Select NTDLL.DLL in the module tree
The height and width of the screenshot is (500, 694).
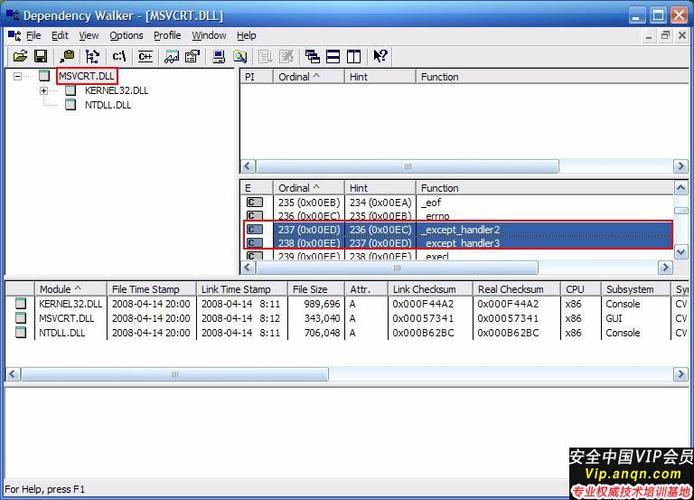(x=108, y=105)
